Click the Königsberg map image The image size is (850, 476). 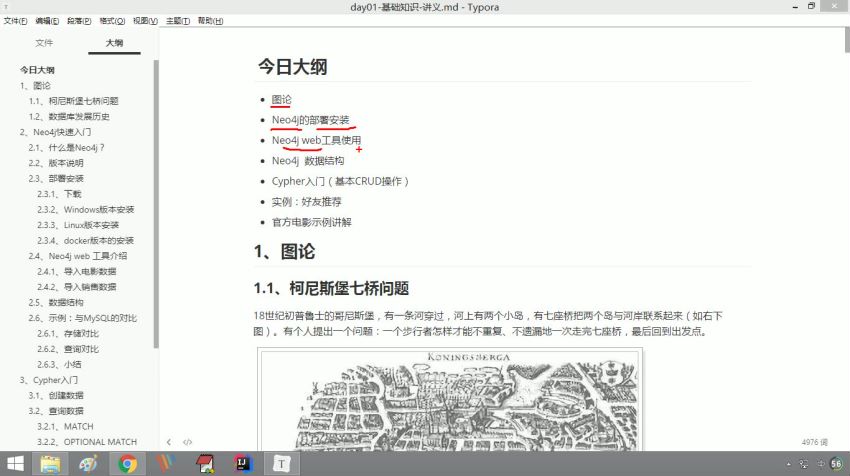450,400
